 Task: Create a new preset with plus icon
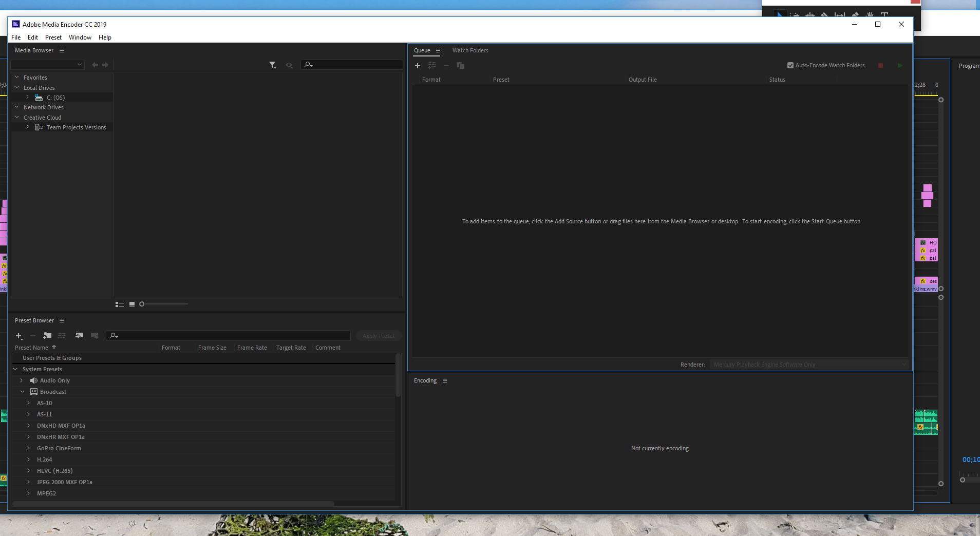click(19, 336)
